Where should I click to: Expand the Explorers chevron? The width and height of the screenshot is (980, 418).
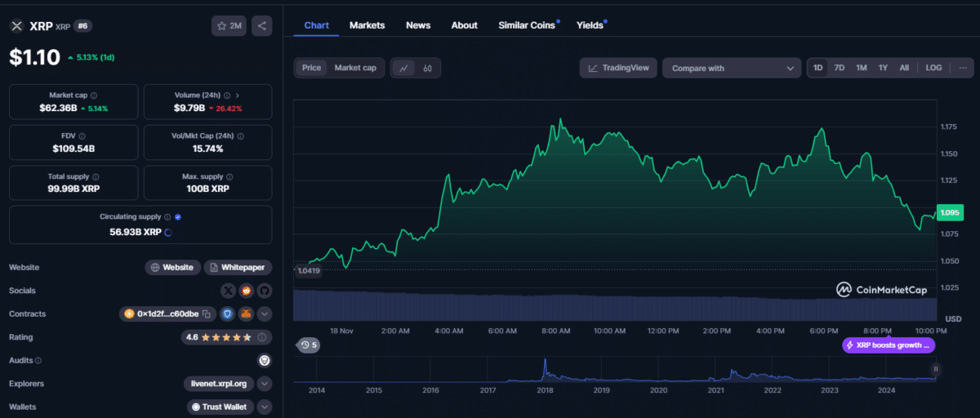pos(265,384)
